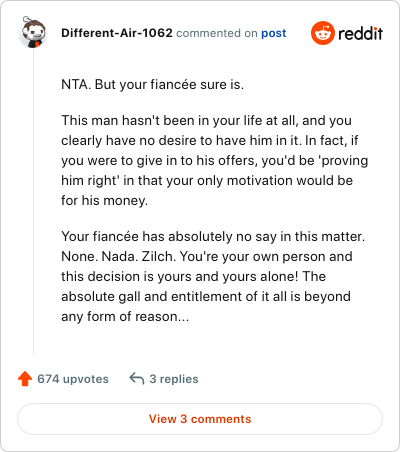Click the orange upvote arrow
This screenshot has height=452, width=400.
click(x=25, y=379)
